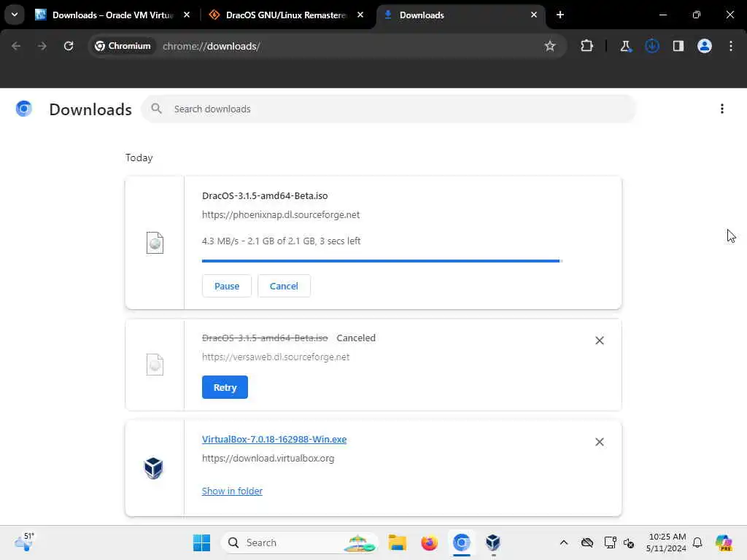747x560 pixels.
Task: Click the muted volume tray icon
Action: [629, 542]
